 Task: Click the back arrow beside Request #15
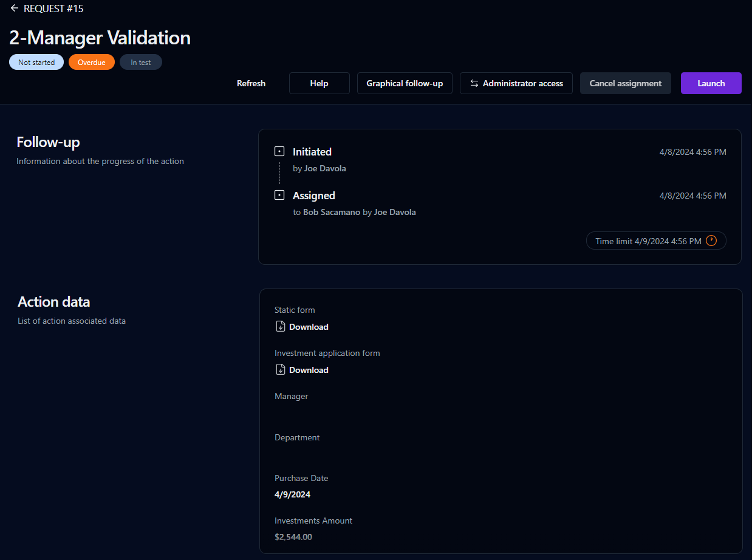click(15, 9)
